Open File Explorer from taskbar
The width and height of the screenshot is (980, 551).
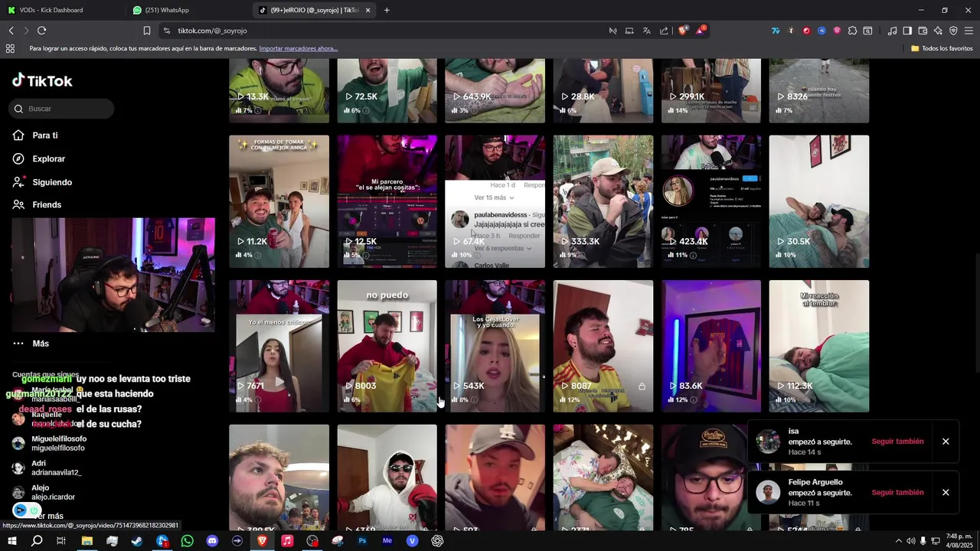[87, 541]
